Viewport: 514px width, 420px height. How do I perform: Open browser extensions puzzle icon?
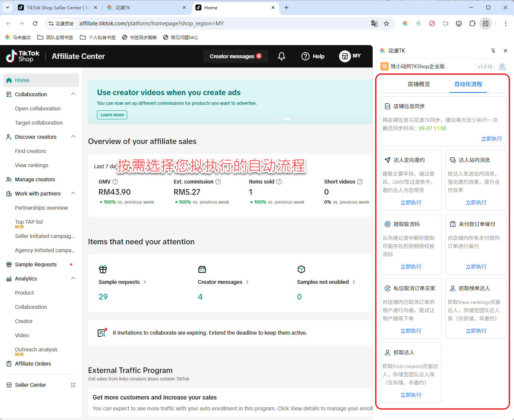(472, 23)
